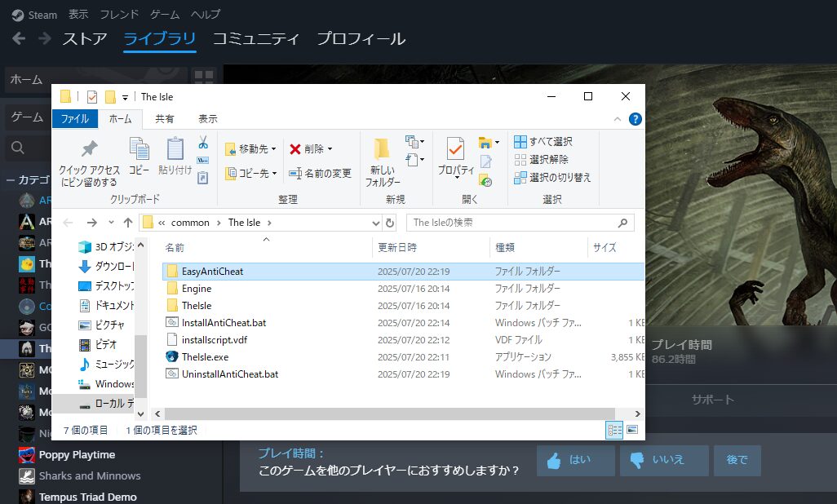Open Steam menu in Steam window
Viewport: 837px width, 504px height.
pos(34,15)
